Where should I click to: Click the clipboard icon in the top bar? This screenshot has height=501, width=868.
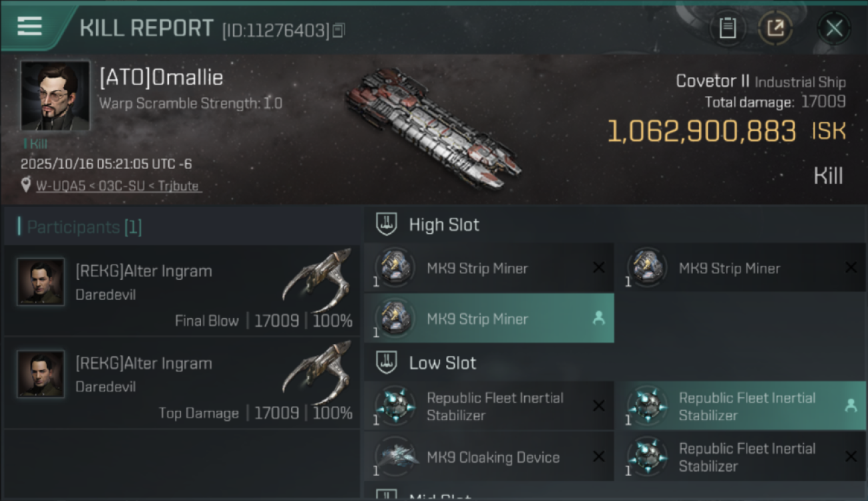point(727,28)
